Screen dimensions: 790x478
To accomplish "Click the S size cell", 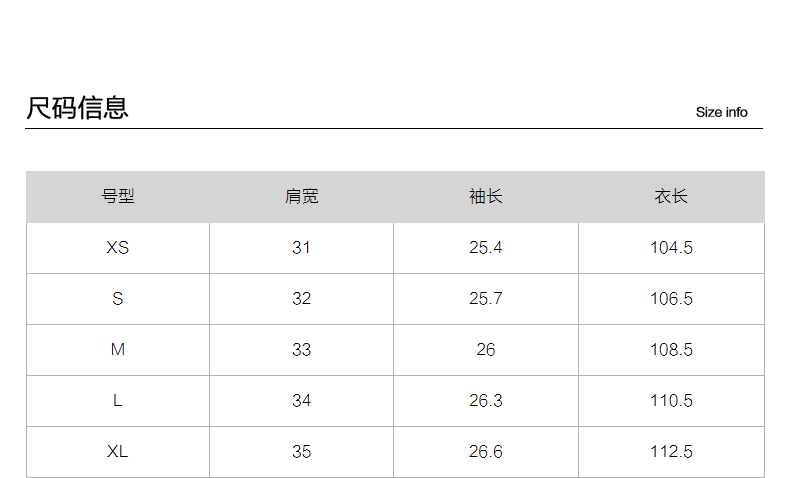I will 118,298.
